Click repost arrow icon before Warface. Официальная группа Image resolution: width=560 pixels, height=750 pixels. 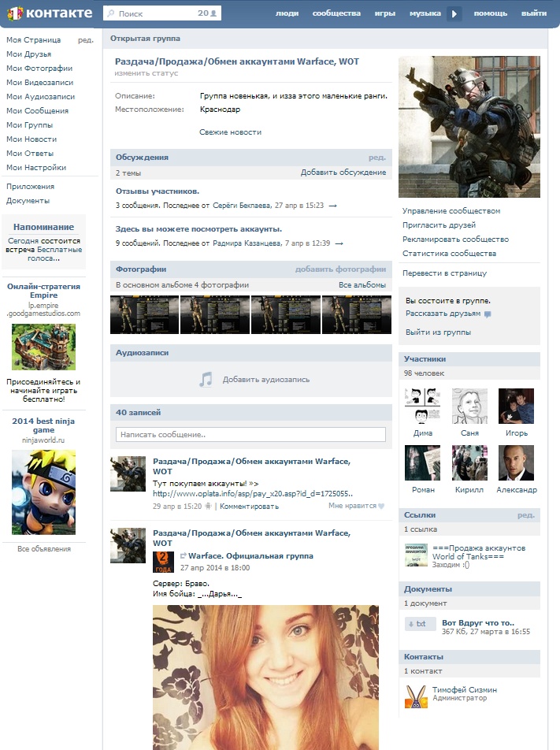(184, 556)
